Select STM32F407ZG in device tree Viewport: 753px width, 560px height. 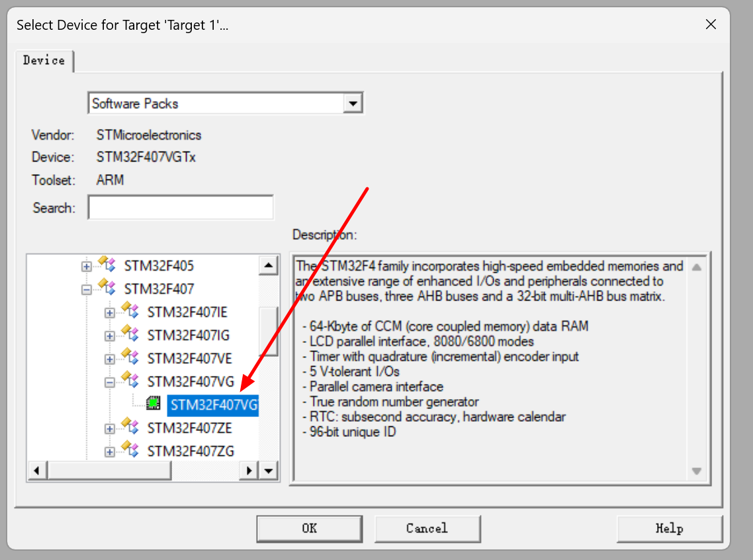point(191,451)
